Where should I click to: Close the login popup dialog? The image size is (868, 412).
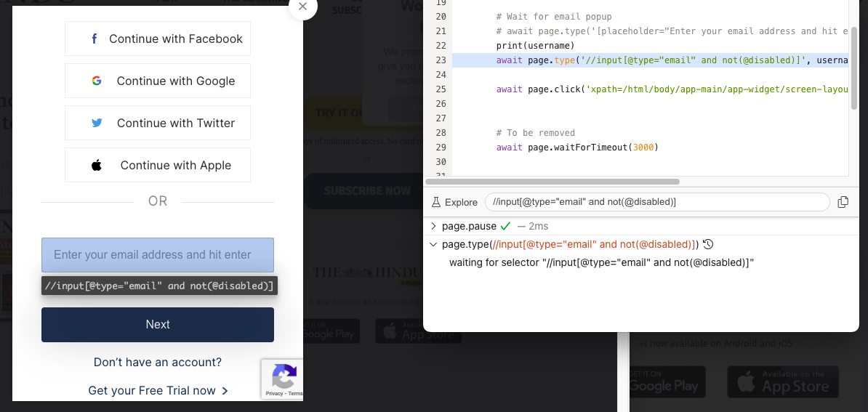[x=302, y=6]
